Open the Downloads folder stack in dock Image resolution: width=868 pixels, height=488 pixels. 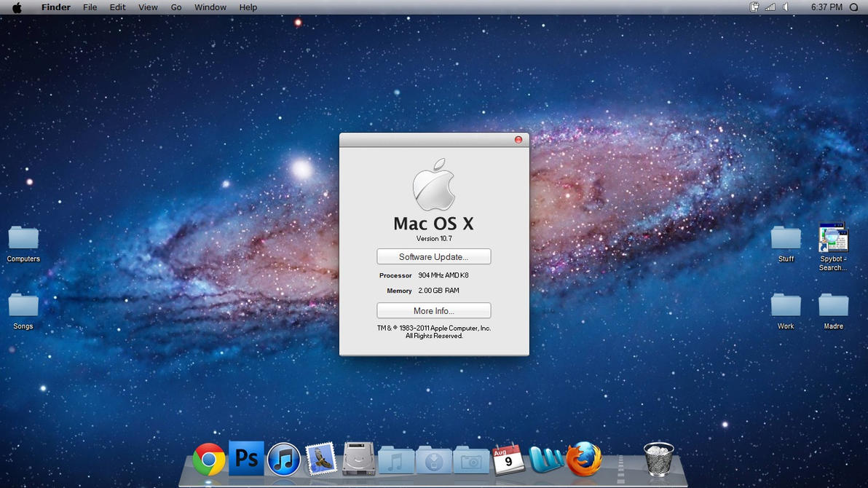pyautogui.click(x=433, y=460)
